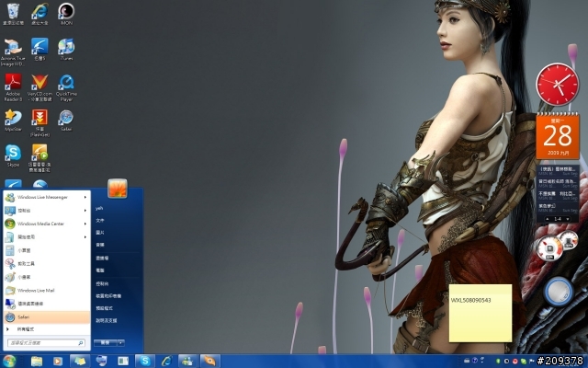
Task: Click the 關機 shutdown button
Action: pos(106,343)
